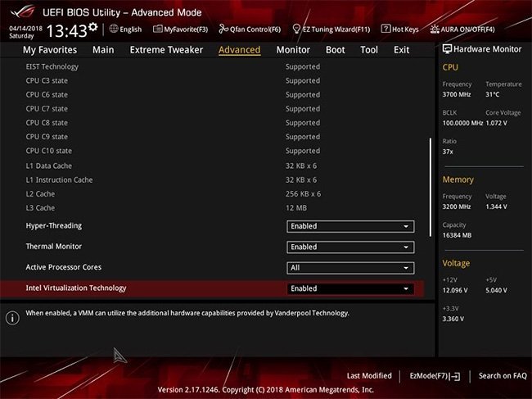Open the Boot tab
The height and width of the screenshot is (399, 532).
(336, 50)
